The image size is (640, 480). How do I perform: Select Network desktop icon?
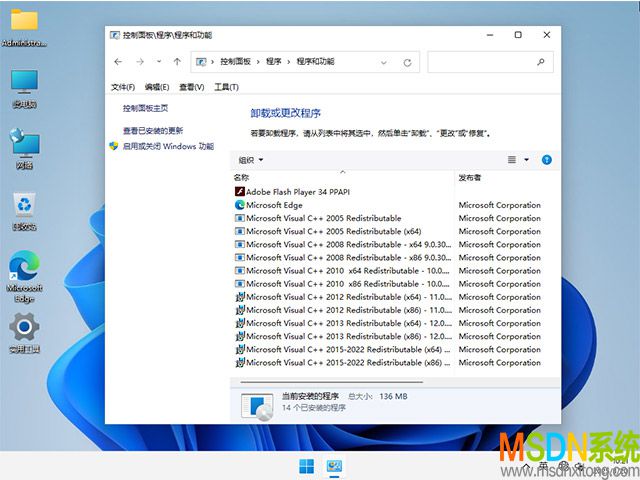pos(24,148)
